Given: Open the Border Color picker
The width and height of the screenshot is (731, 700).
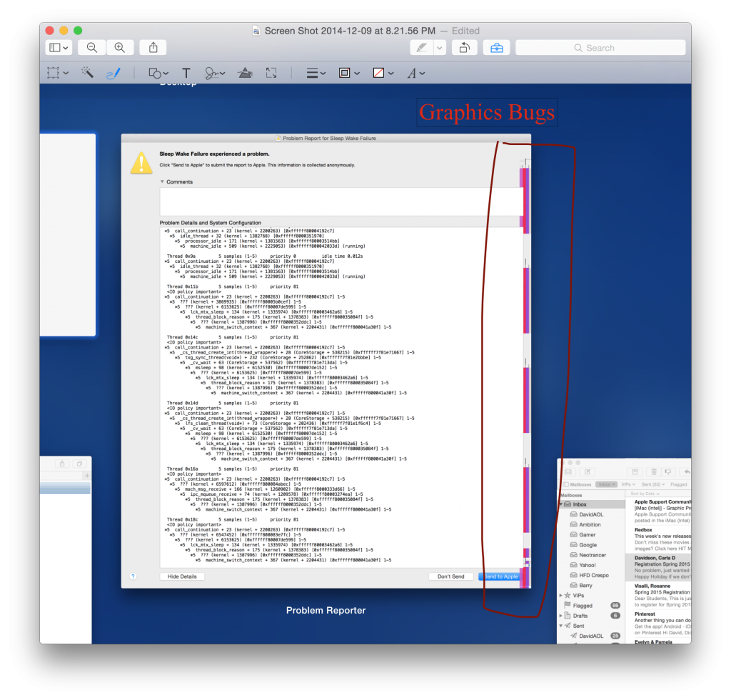Looking at the screenshot, I should pyautogui.click(x=349, y=74).
